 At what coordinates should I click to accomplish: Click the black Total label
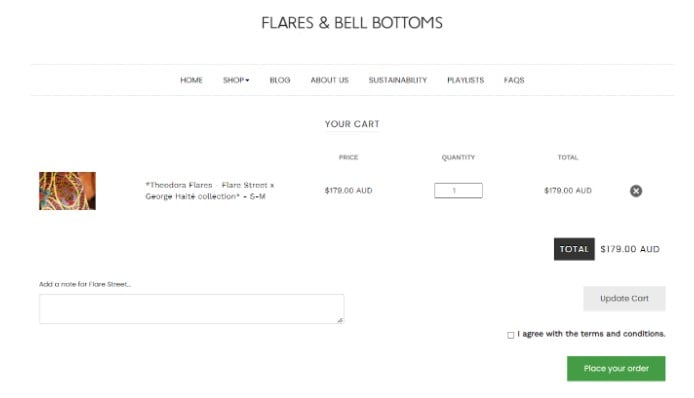[574, 249]
